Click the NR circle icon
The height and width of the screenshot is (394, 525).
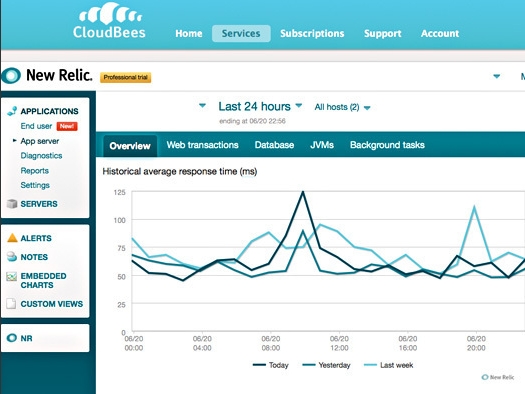[12, 338]
